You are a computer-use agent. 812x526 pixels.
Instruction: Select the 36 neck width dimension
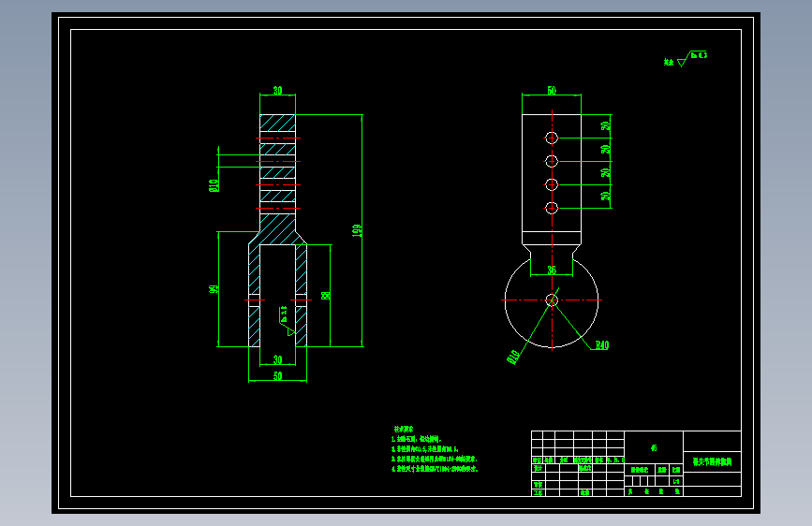pos(552,270)
